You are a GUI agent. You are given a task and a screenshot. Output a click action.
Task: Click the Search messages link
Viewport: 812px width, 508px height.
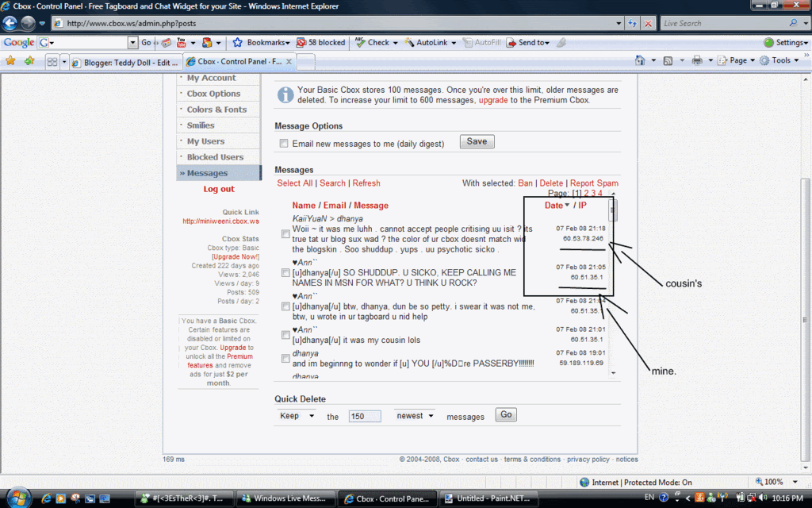(332, 183)
